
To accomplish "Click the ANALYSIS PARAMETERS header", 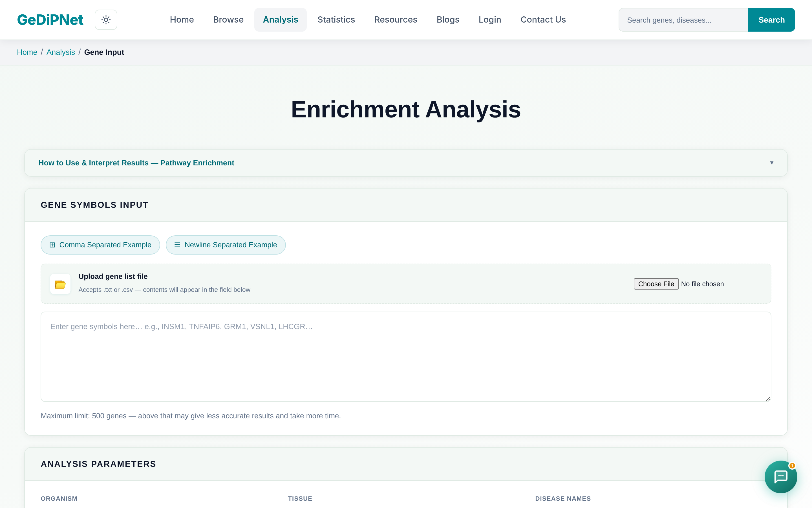I will tap(98, 464).
